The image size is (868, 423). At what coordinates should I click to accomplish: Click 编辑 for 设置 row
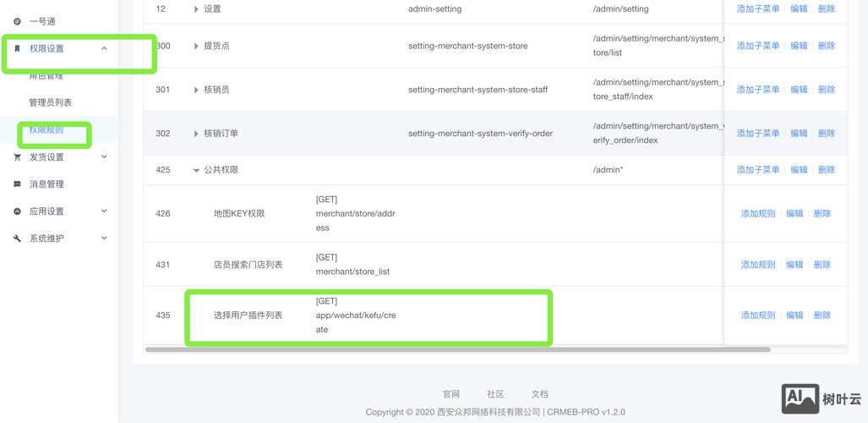coord(799,8)
